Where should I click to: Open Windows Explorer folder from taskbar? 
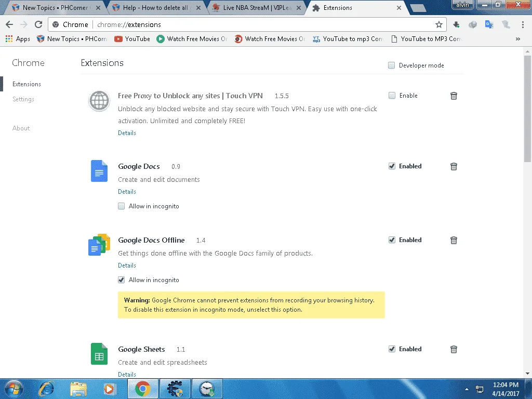coord(78,389)
